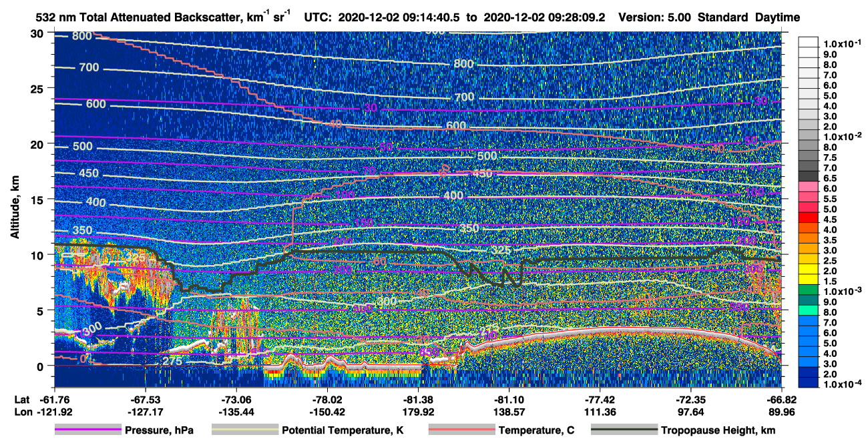Click the Version: 5.00 label
Image resolution: width=868 pixels, height=445 pixels.
click(656, 17)
